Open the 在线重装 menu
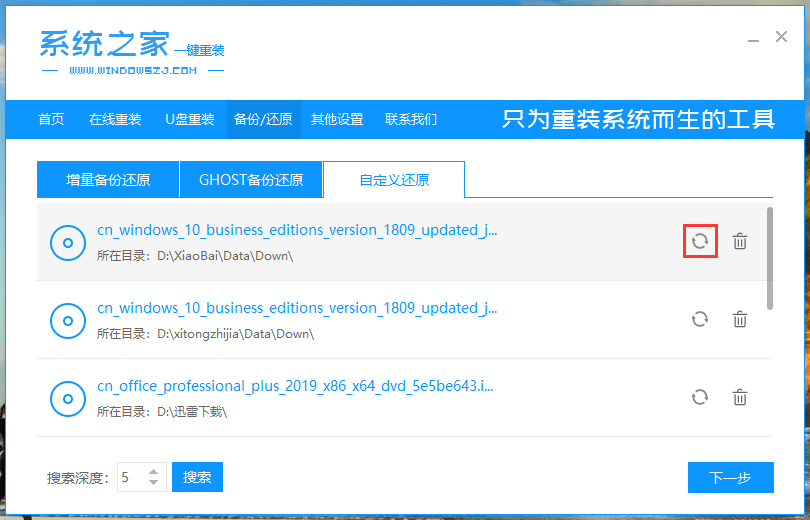 (115, 119)
